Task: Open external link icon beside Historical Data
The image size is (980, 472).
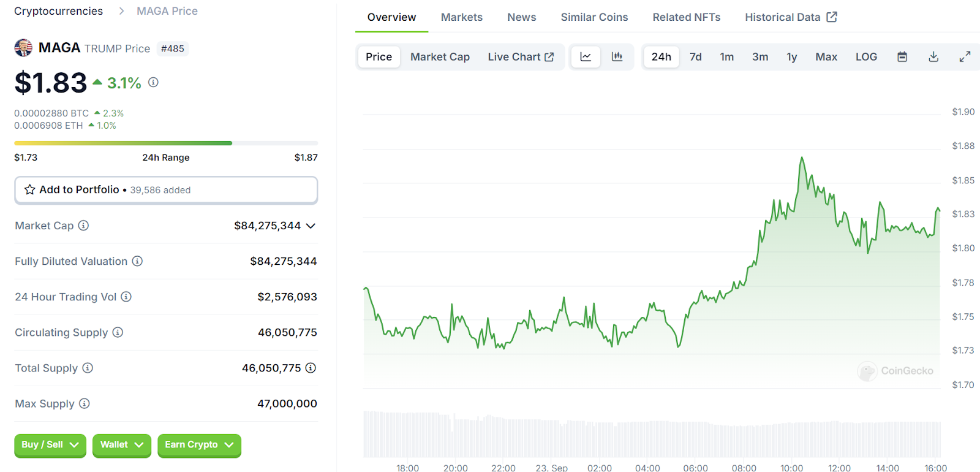Action: (x=832, y=17)
